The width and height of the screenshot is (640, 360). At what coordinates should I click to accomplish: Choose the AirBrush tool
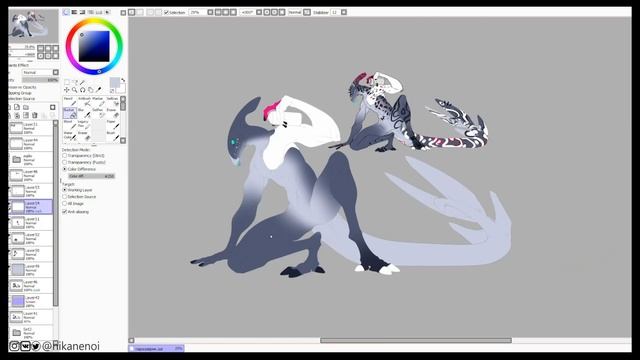coord(84,102)
